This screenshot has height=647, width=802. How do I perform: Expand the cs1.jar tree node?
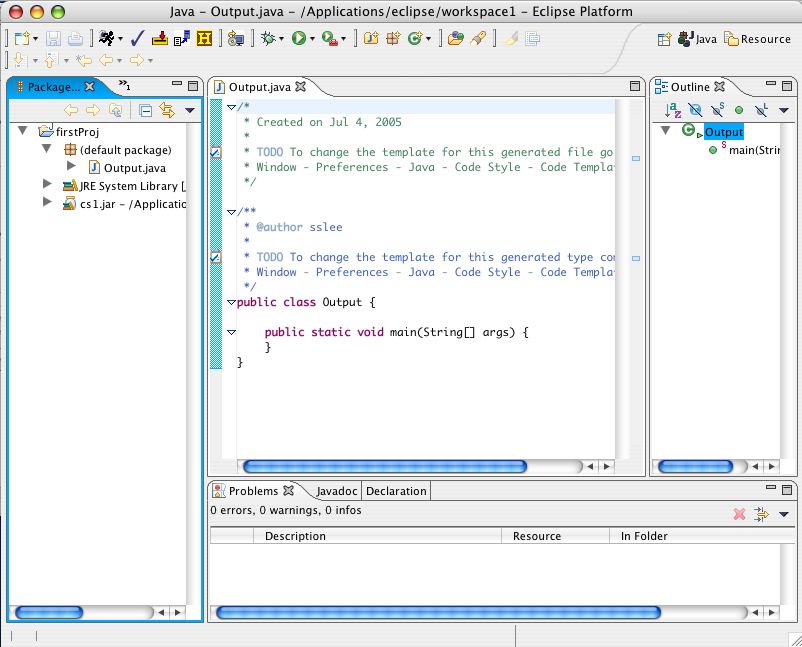(47, 203)
